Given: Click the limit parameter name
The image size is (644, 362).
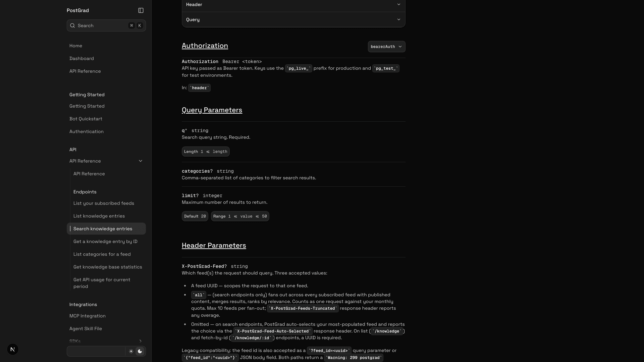Looking at the screenshot, I should (190, 195).
